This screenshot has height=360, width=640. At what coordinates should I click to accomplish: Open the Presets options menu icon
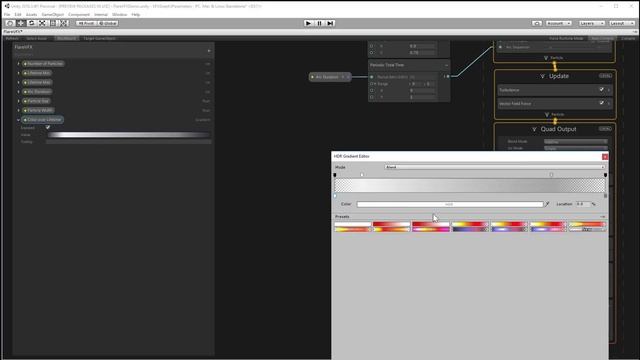pyautogui.click(x=603, y=217)
